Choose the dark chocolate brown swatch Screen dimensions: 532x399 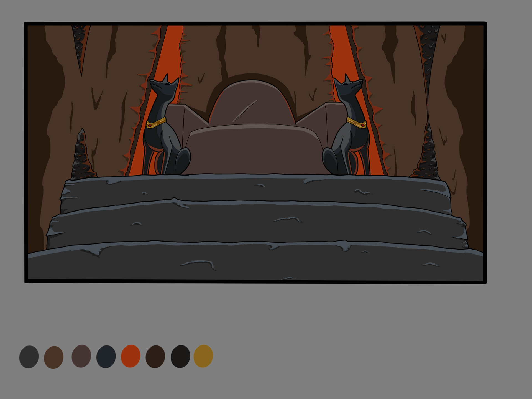[x=155, y=356]
